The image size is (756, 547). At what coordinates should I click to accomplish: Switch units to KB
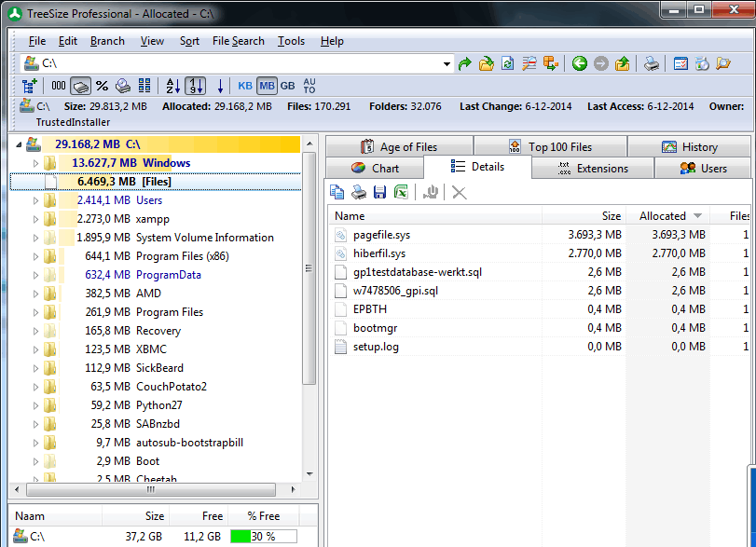245,86
